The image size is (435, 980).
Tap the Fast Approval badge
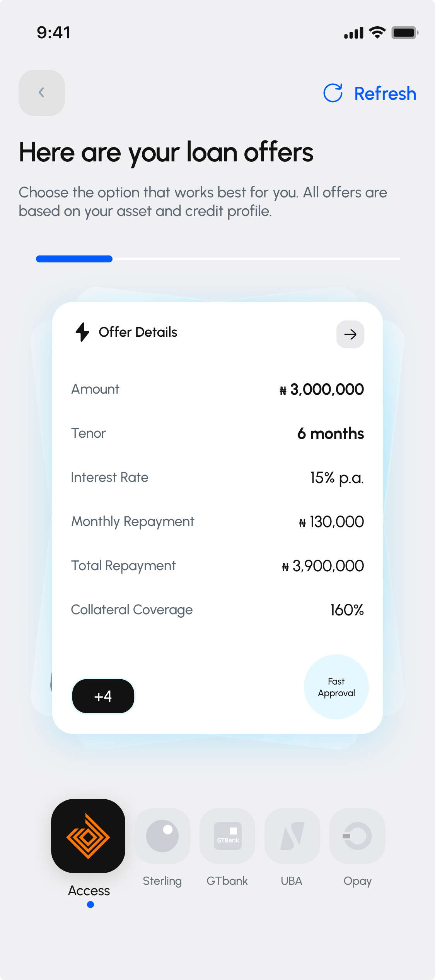[x=336, y=687]
